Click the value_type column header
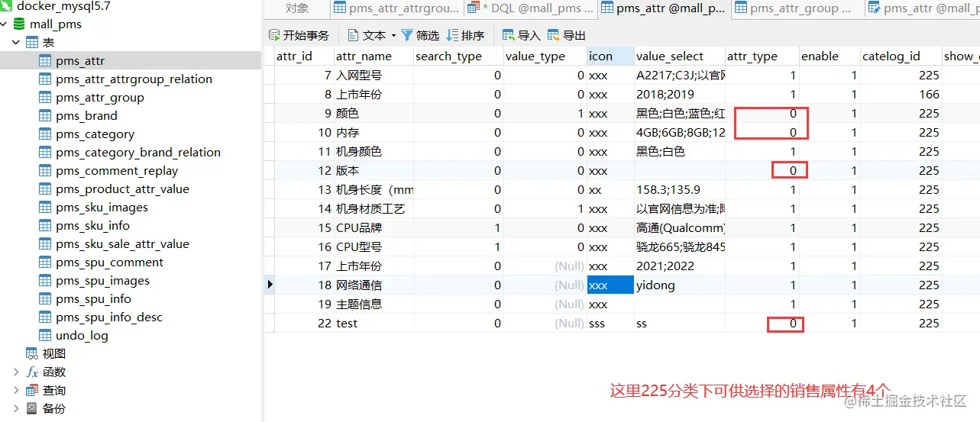Image resolution: width=980 pixels, height=422 pixels. 545,56
